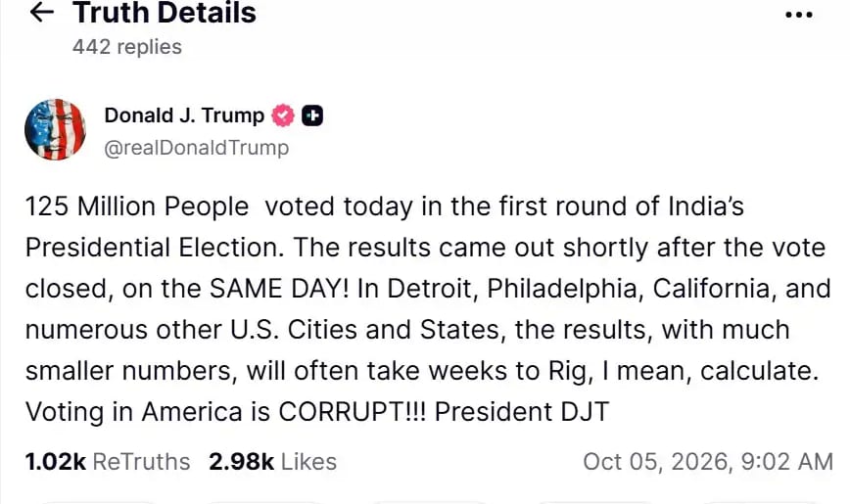The image size is (850, 504).
Task: Open the flag-painted profile avatar
Action: [x=55, y=129]
